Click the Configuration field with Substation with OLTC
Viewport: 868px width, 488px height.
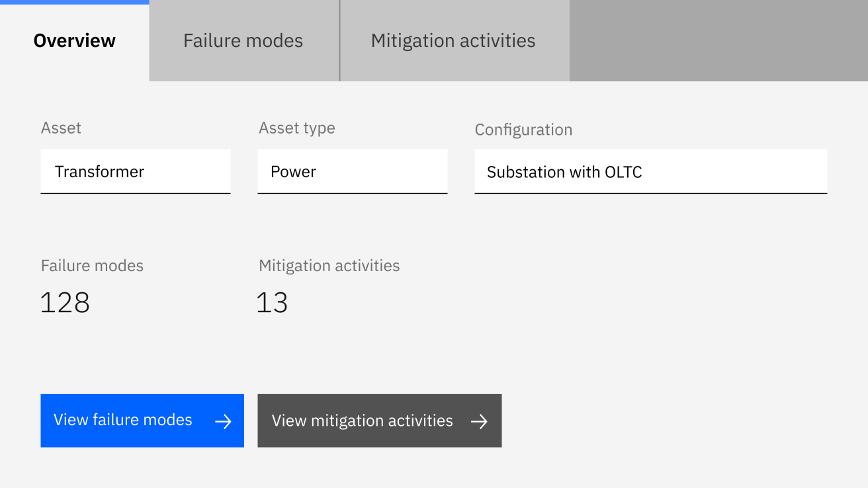click(x=650, y=172)
